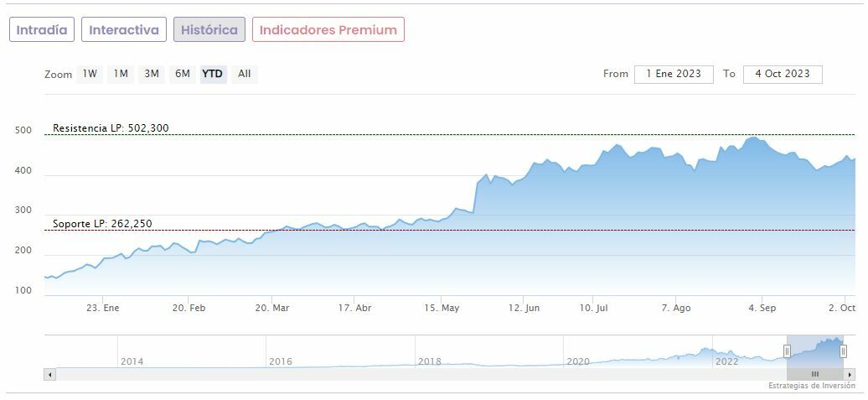Screen dimensions: 868x400
Task: Click the From date field
Action: (x=674, y=74)
